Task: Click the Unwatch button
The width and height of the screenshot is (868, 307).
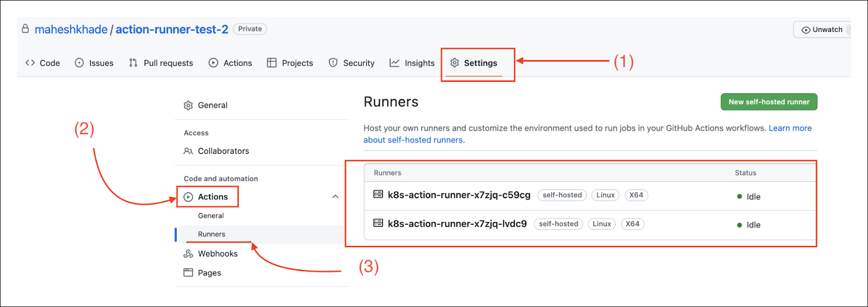Action: click(x=822, y=30)
